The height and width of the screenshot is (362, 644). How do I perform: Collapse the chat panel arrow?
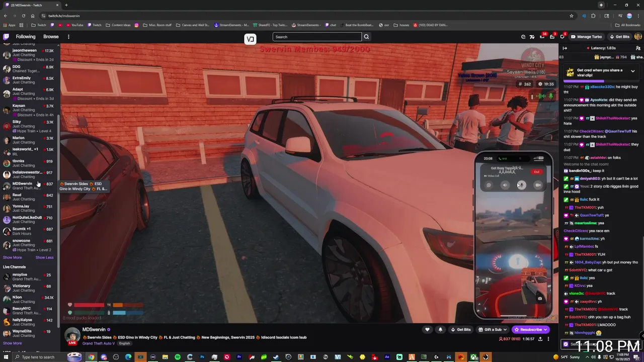click(565, 48)
